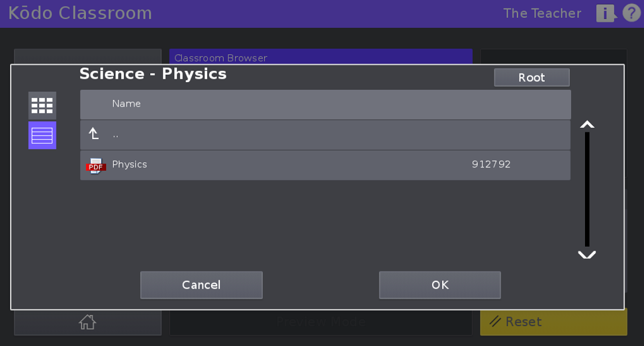
Task: Click the vertical scrollbar track
Action: [x=587, y=189]
